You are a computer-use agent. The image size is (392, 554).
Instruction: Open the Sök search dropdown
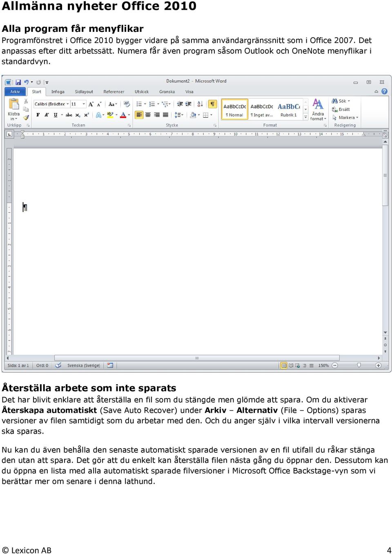pyautogui.click(x=341, y=101)
